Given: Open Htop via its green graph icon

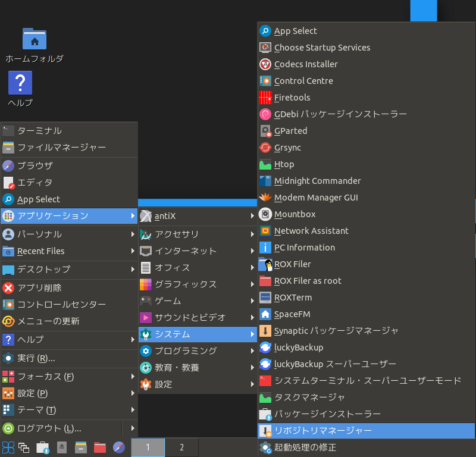Looking at the screenshot, I should (265, 164).
